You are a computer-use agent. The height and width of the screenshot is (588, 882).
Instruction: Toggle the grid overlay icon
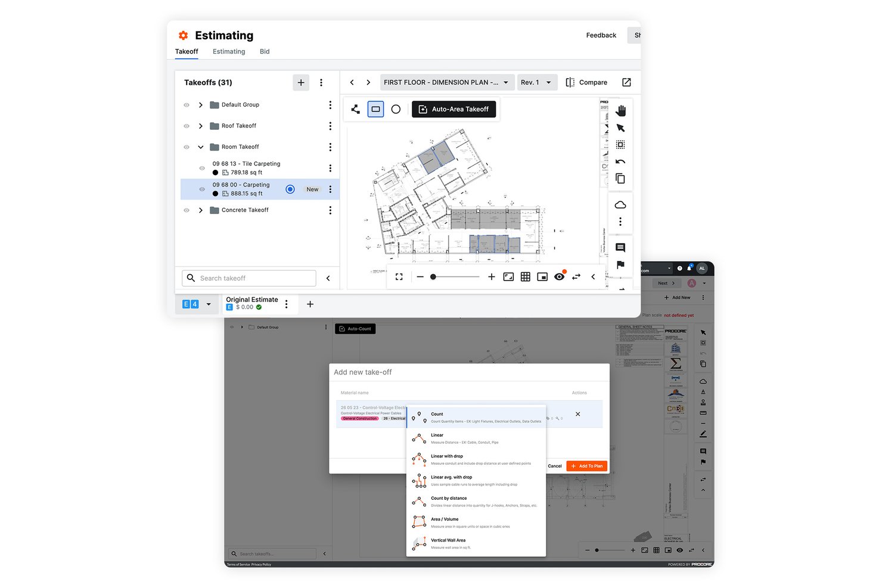point(526,277)
